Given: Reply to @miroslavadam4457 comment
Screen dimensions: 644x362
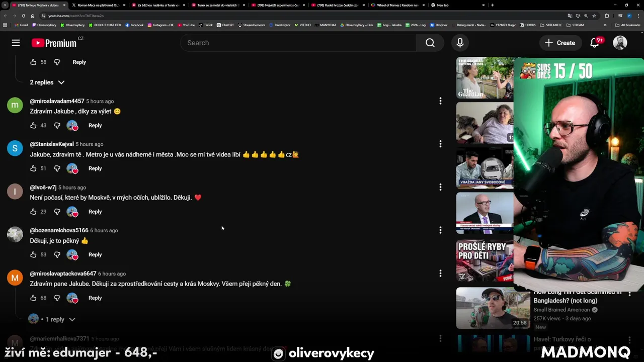Looking at the screenshot, I should (95, 125).
